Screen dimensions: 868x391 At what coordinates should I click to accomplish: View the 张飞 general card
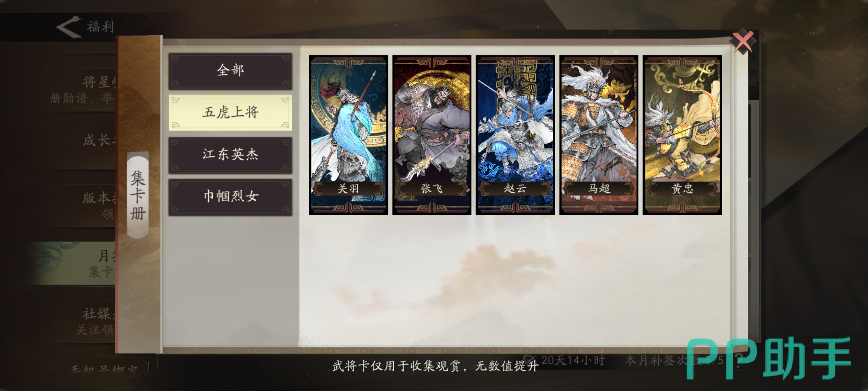tap(432, 135)
